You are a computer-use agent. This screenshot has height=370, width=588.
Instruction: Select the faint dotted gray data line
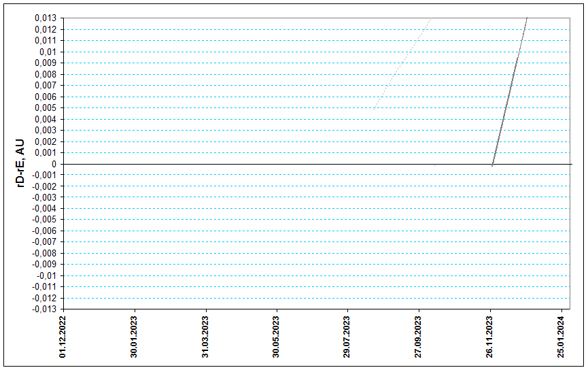402,63
